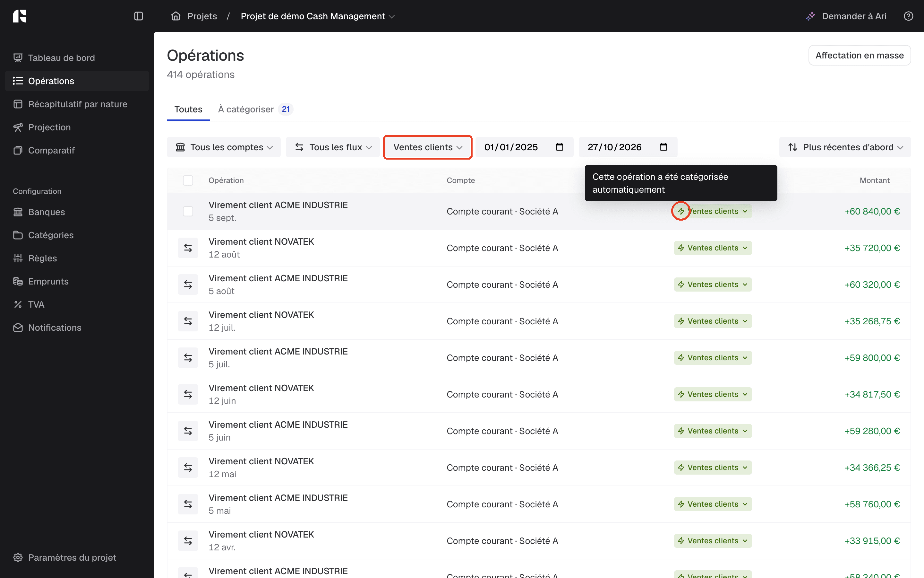
Task: Click the transfer icon on NOVATEK 12 juil. row
Action: (188, 321)
